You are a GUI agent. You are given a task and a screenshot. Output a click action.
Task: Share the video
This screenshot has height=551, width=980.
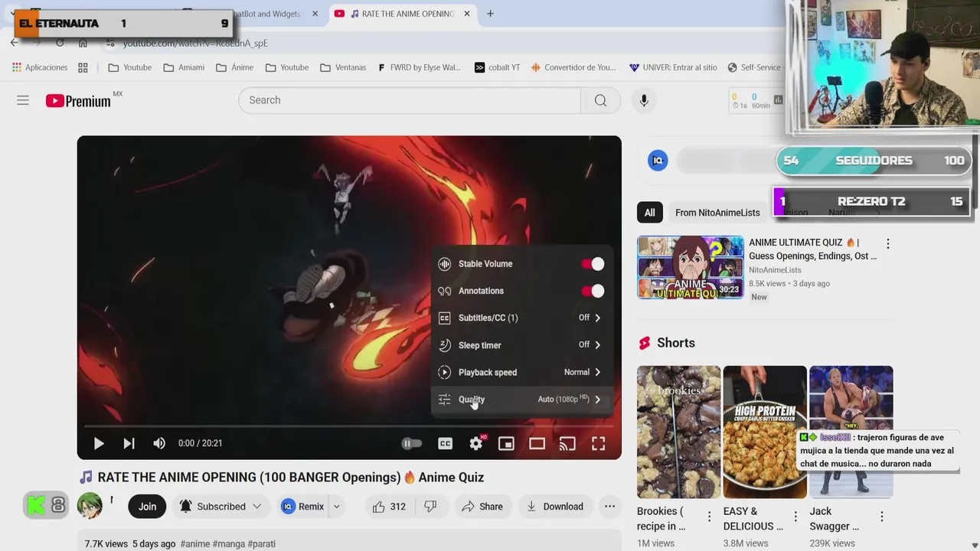[482, 507]
